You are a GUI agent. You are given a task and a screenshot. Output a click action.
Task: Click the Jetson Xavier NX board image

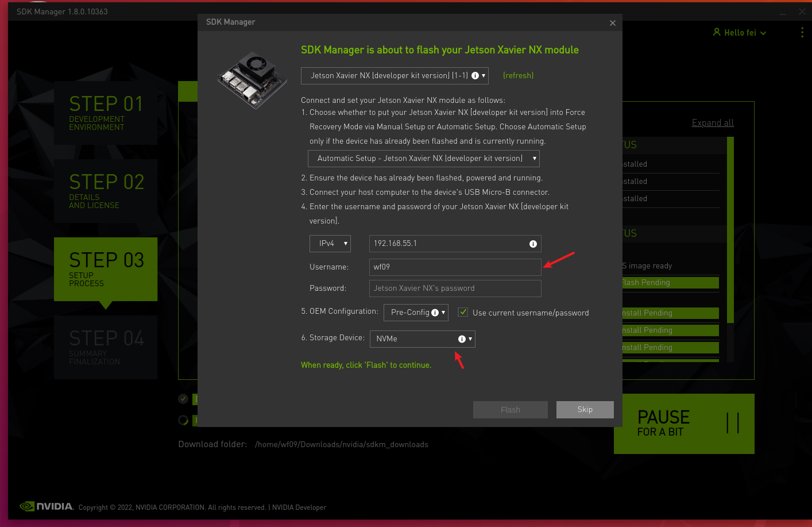[x=253, y=80]
